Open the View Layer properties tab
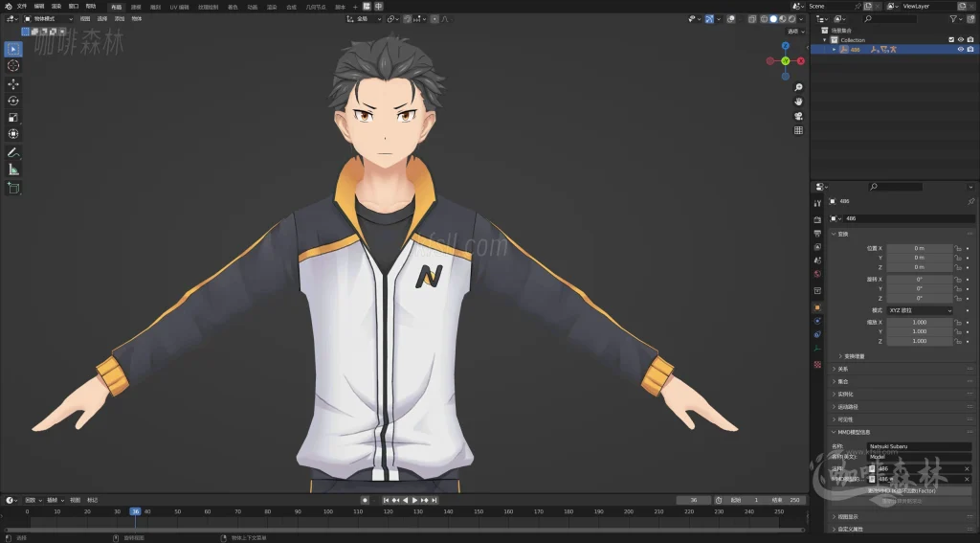The image size is (980, 543). pyautogui.click(x=817, y=247)
